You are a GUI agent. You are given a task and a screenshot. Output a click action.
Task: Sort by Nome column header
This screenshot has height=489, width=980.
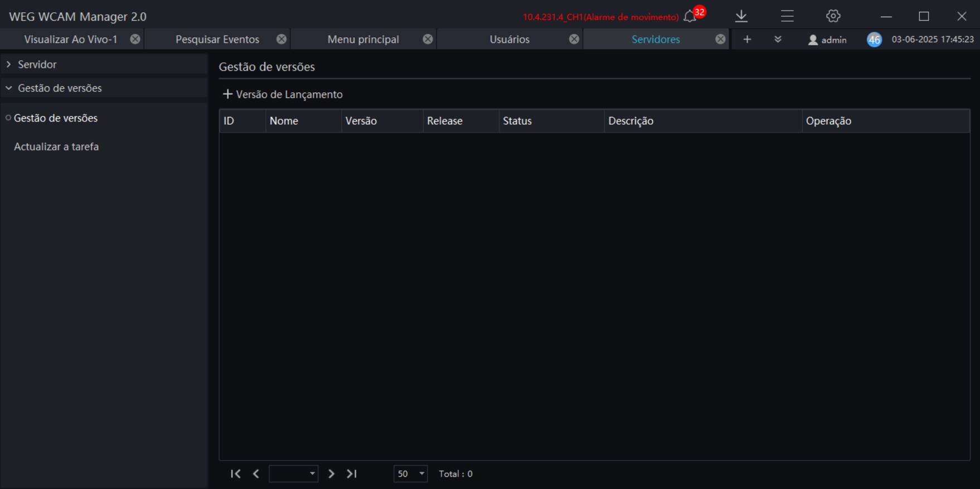(x=303, y=121)
